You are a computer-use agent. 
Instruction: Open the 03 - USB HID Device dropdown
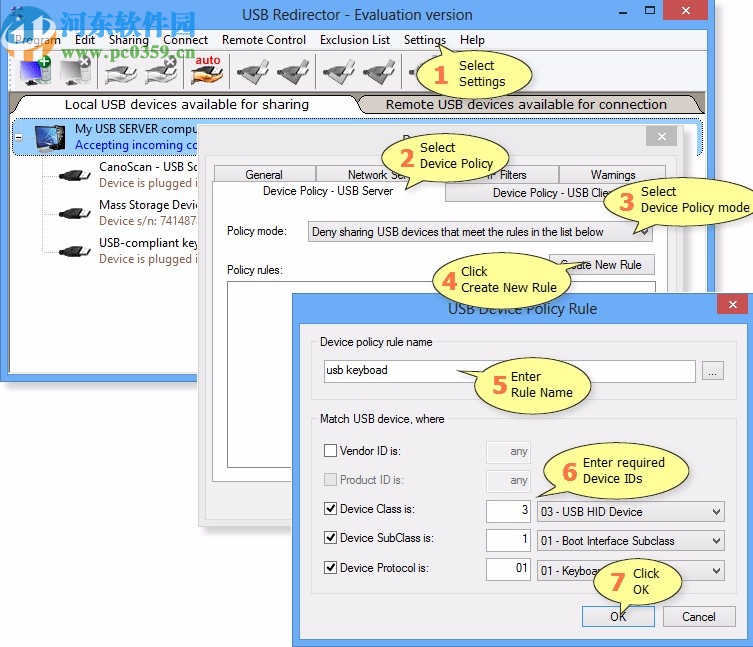(629, 512)
